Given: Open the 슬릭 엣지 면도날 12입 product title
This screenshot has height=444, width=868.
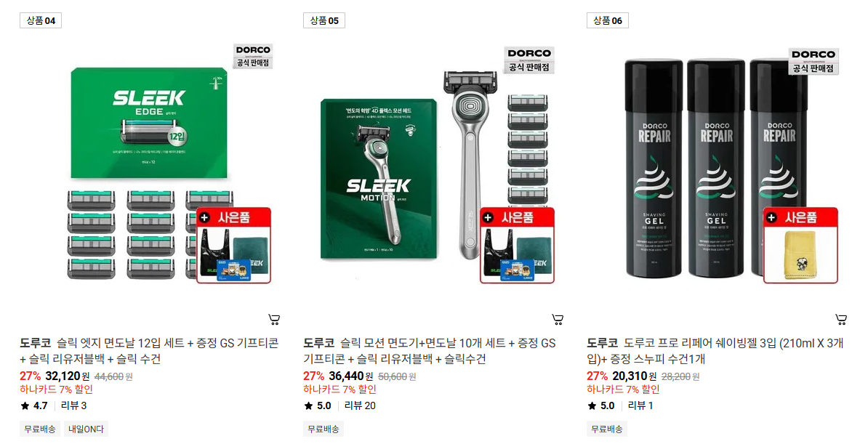Looking at the screenshot, I should click(x=150, y=350).
